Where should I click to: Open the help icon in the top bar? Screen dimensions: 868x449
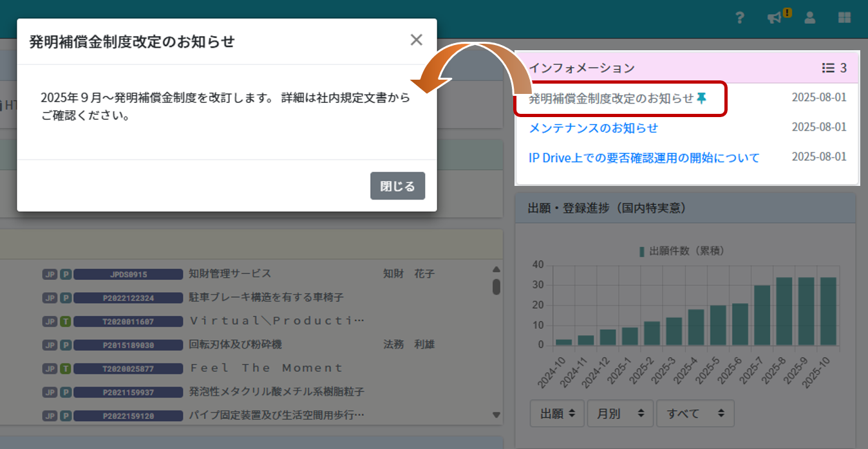tap(739, 17)
